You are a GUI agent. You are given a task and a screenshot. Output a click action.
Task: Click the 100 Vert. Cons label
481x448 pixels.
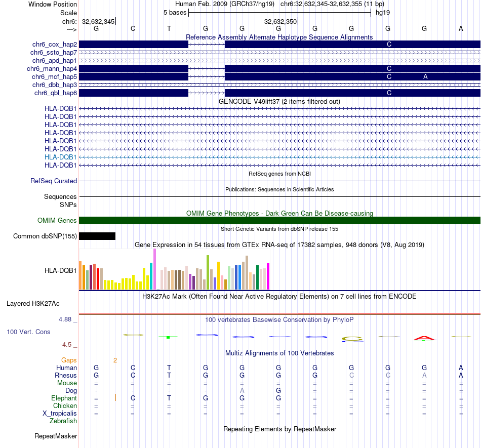point(28,332)
